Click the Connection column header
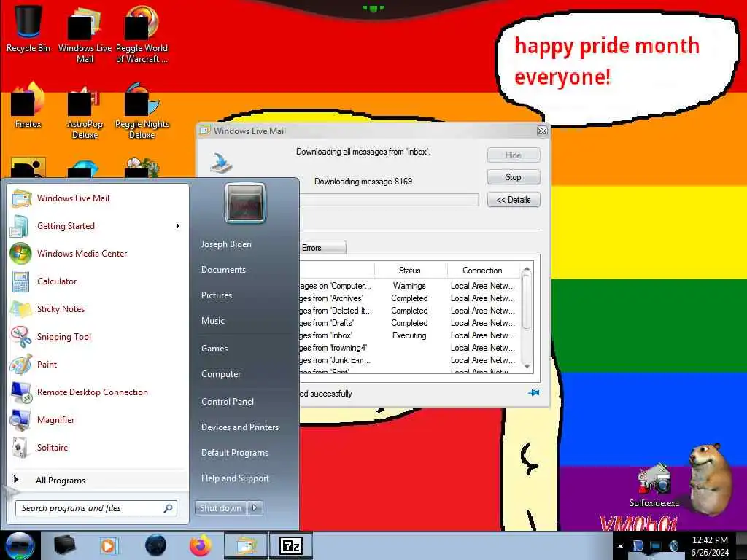747x560 pixels. click(x=482, y=271)
